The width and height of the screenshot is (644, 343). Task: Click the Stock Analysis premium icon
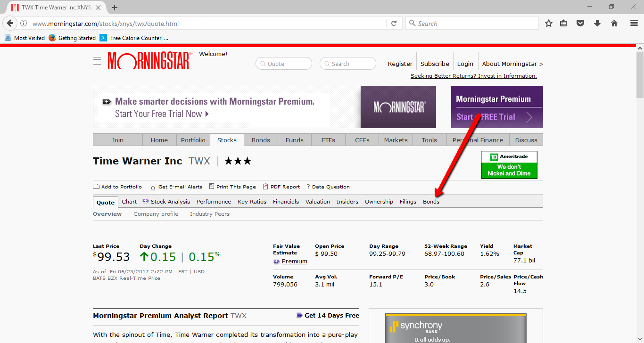(x=146, y=201)
